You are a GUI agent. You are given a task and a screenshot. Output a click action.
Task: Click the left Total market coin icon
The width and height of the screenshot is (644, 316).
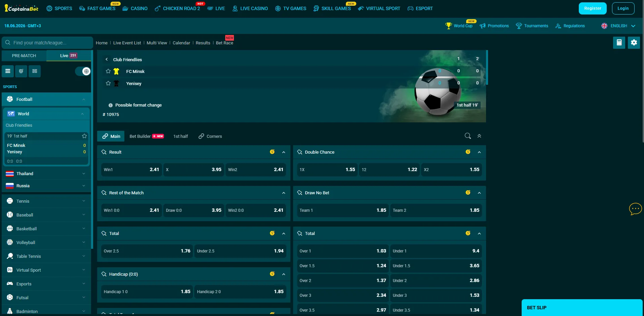272,233
